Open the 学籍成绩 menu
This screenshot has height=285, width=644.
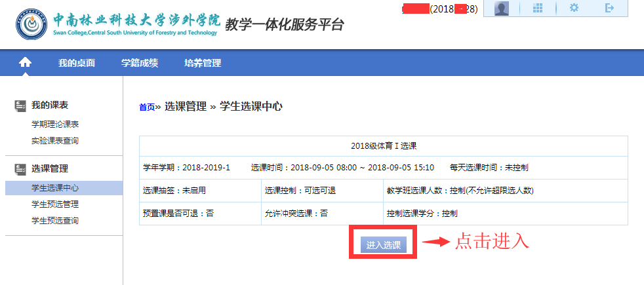(140, 63)
